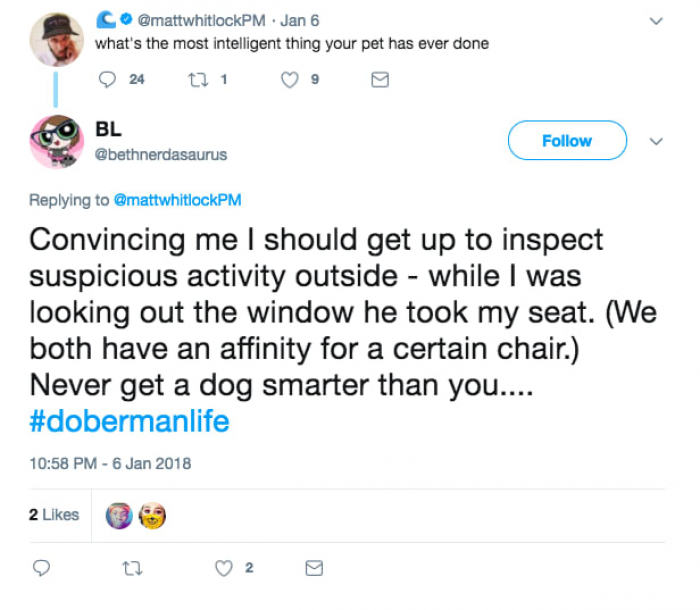Share BL's tweet via direct message
The height and width of the screenshot is (610, 700).
[x=313, y=568]
